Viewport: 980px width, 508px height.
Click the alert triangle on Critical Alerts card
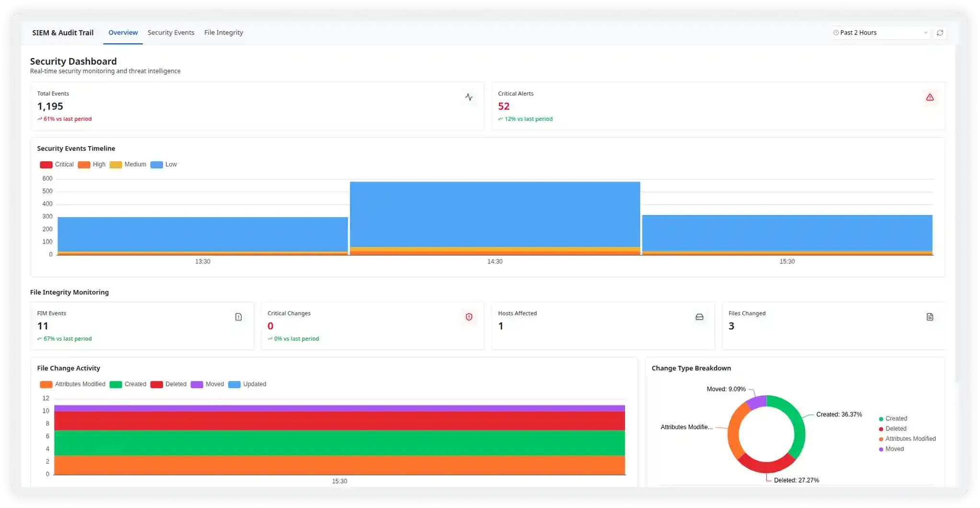[x=930, y=97]
